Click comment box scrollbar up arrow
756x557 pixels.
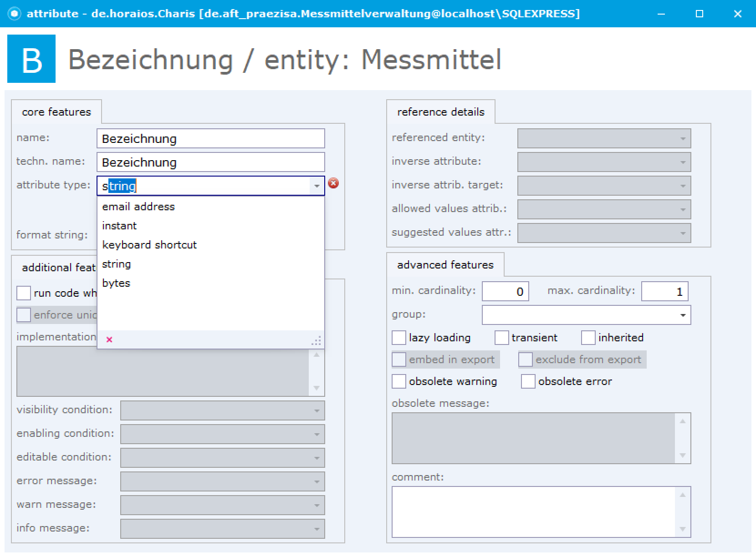tap(683, 495)
